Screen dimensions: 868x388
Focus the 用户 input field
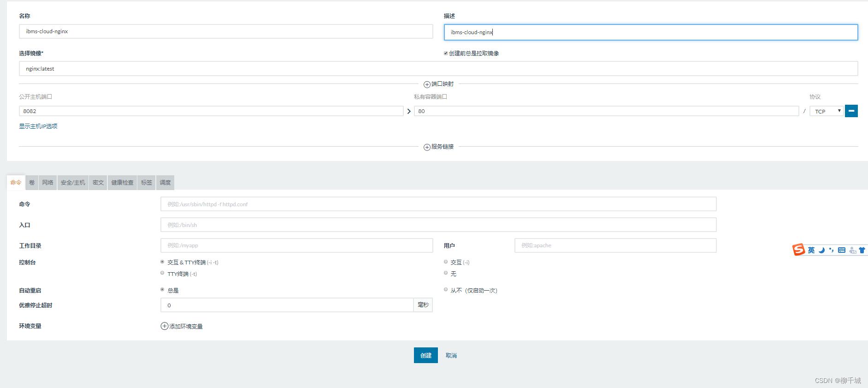(615, 245)
